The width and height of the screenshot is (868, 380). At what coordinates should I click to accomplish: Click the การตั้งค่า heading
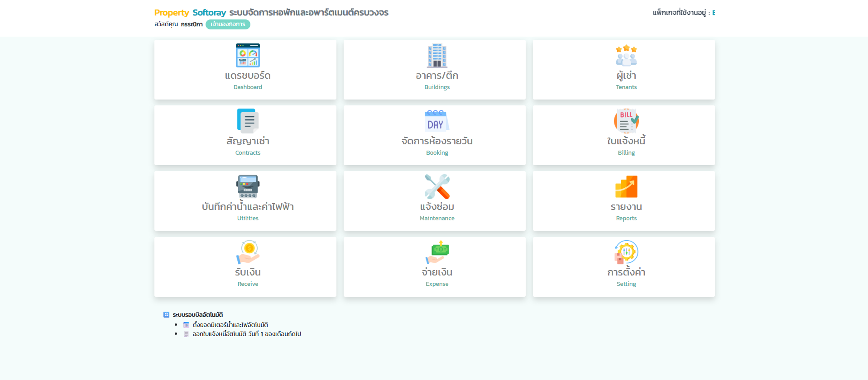point(626,272)
